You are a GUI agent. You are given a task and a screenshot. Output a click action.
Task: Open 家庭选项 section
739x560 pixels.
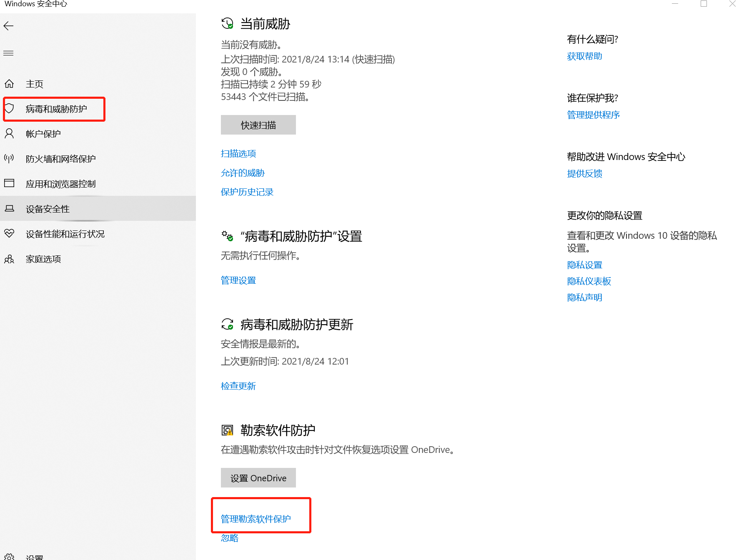43,259
